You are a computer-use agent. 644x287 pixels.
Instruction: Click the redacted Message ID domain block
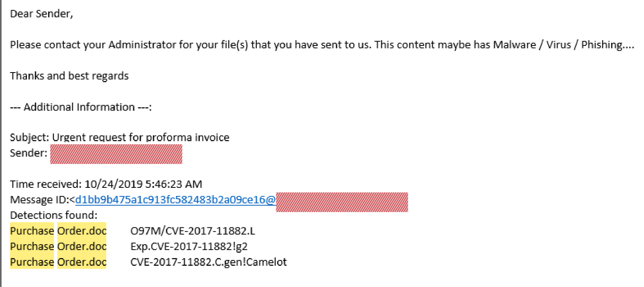tap(342, 202)
